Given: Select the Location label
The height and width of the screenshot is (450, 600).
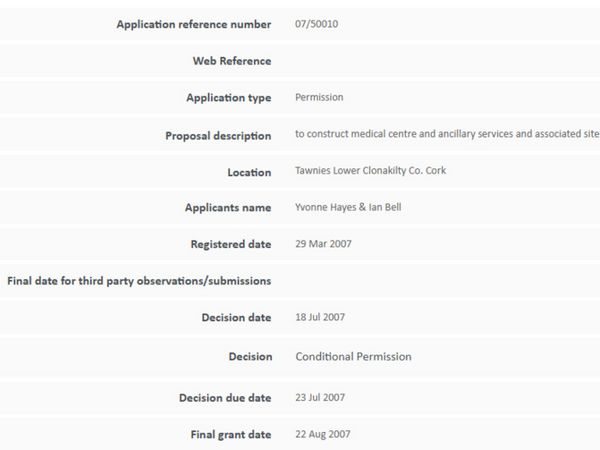Looking at the screenshot, I should 249,173.
